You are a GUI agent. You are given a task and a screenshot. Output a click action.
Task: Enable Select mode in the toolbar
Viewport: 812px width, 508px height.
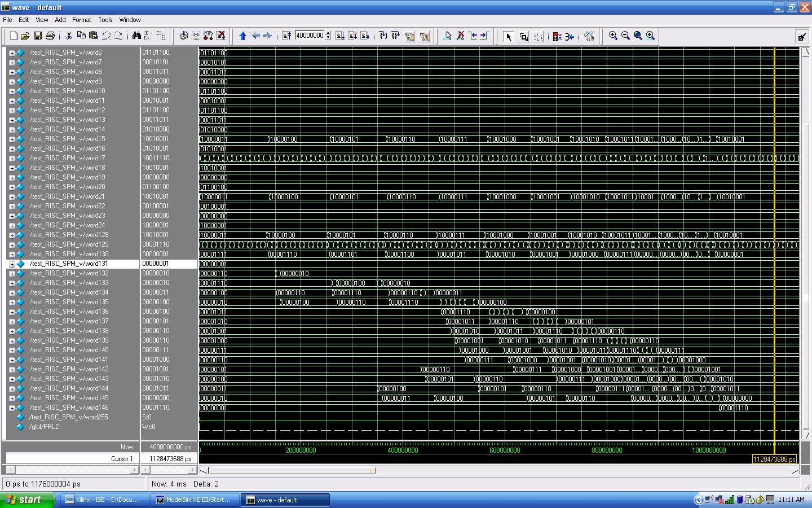click(509, 36)
